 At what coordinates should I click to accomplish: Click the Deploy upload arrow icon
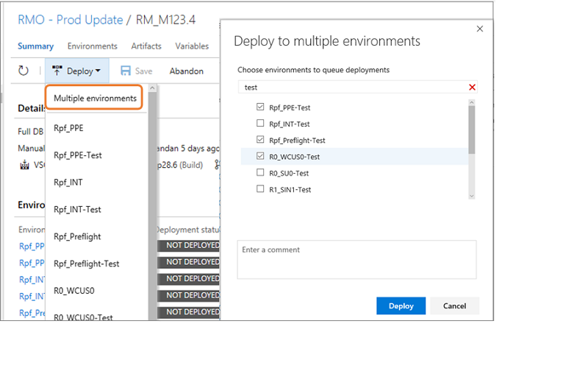coord(57,71)
